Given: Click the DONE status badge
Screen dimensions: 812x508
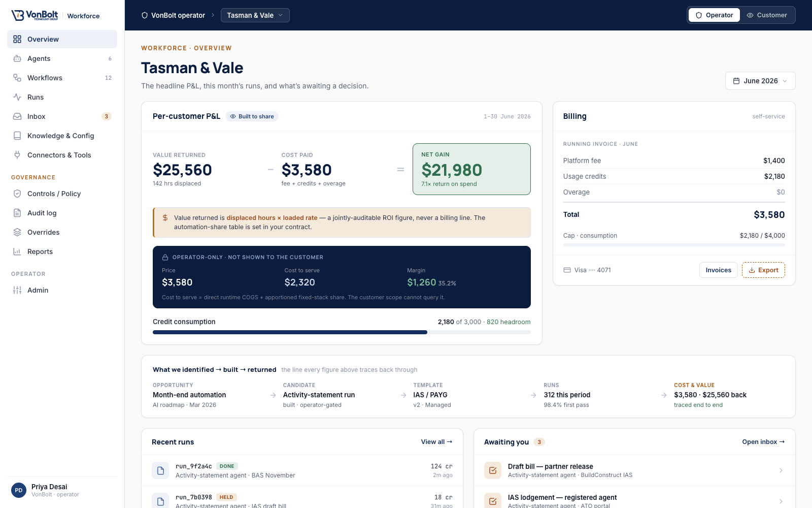Looking at the screenshot, I should [x=227, y=466].
